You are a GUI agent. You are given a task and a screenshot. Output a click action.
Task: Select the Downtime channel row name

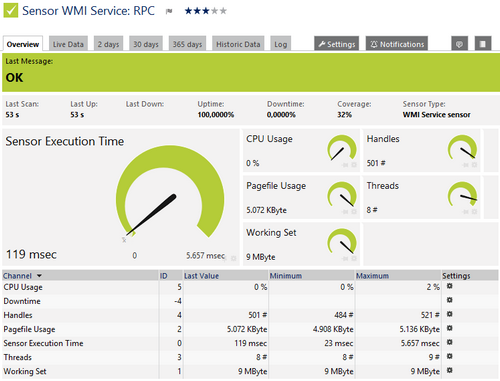pos(22,301)
